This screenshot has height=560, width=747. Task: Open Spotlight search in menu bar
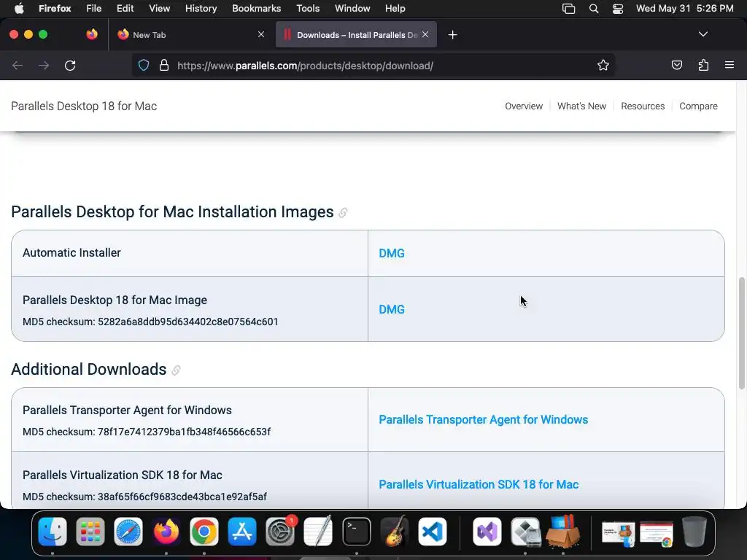click(594, 9)
